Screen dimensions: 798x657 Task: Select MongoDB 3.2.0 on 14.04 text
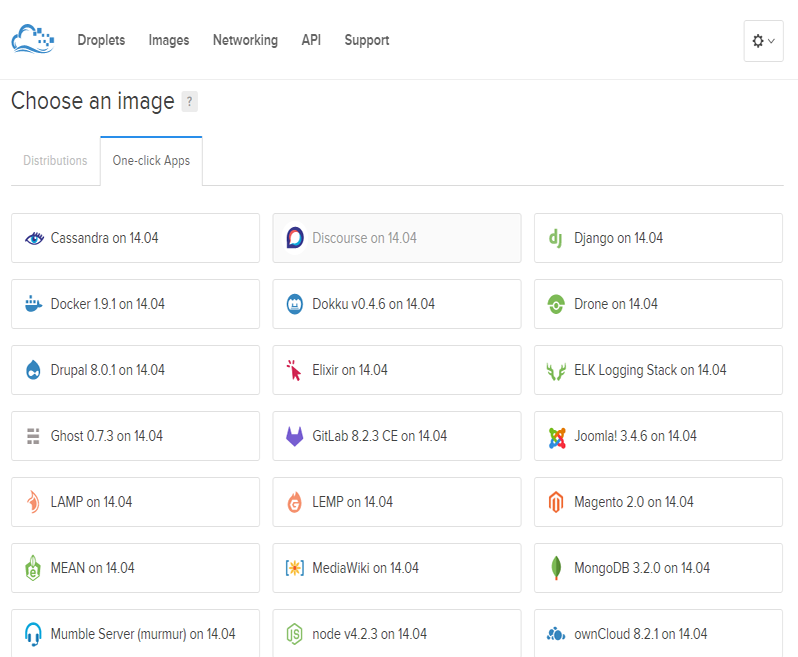tap(642, 568)
